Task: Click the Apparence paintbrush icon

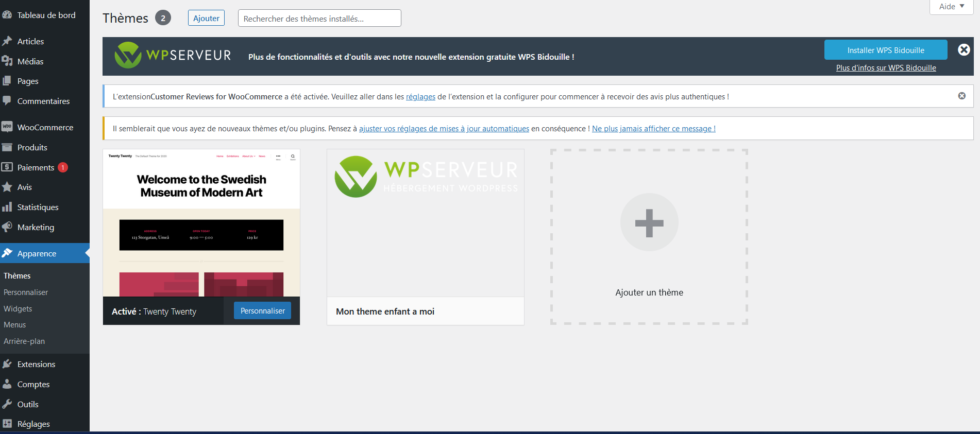Action: pyautogui.click(x=7, y=253)
